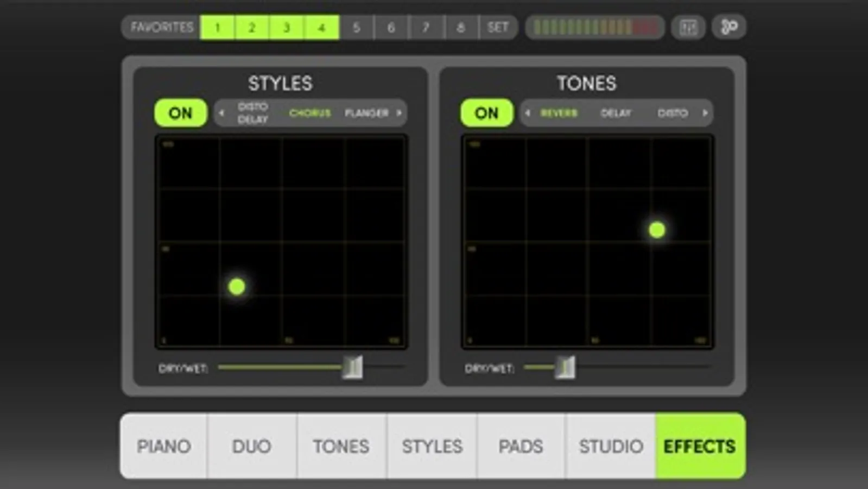
Task: Choose REVERB effect in TONES
Action: (559, 113)
